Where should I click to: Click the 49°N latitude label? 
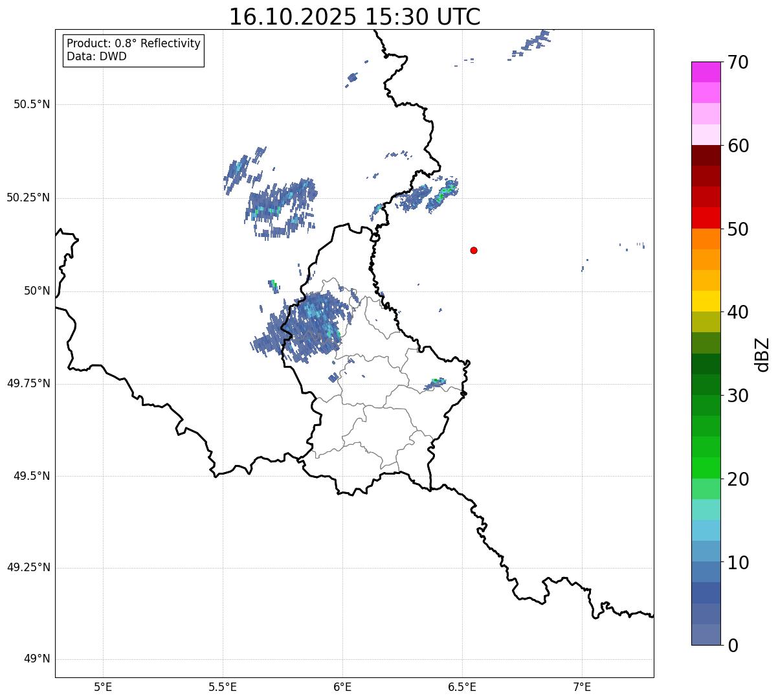(x=37, y=659)
